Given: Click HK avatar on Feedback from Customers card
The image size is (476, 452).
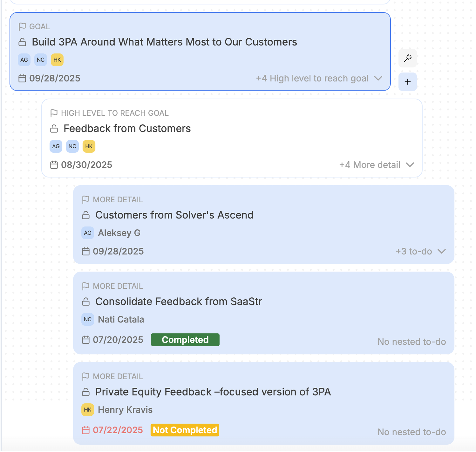Looking at the screenshot, I should [x=89, y=146].
